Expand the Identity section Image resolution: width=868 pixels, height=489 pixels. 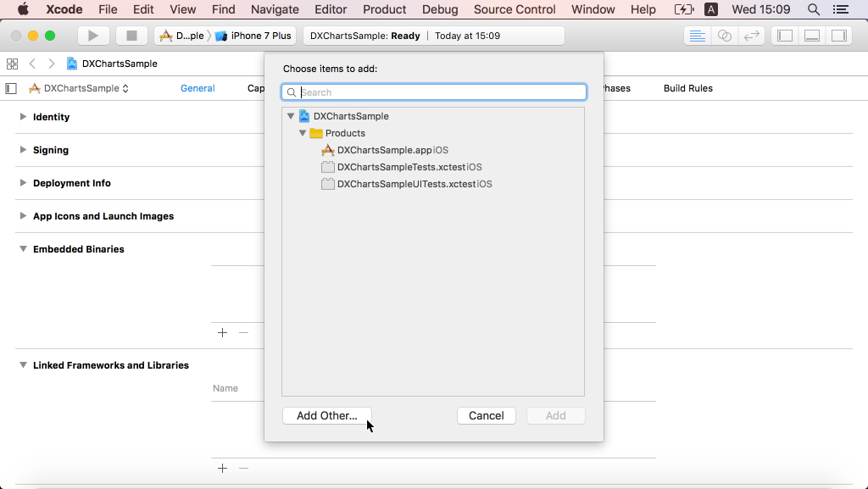pos(22,117)
